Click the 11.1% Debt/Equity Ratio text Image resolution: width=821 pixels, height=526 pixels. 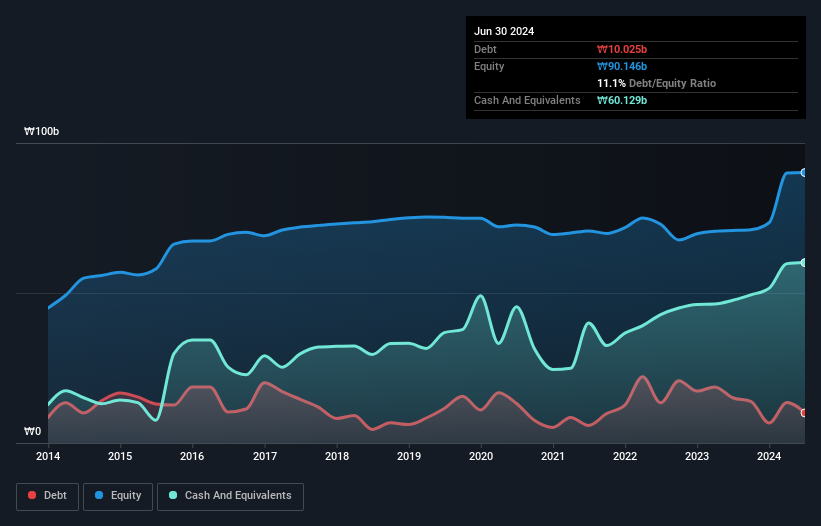657,83
